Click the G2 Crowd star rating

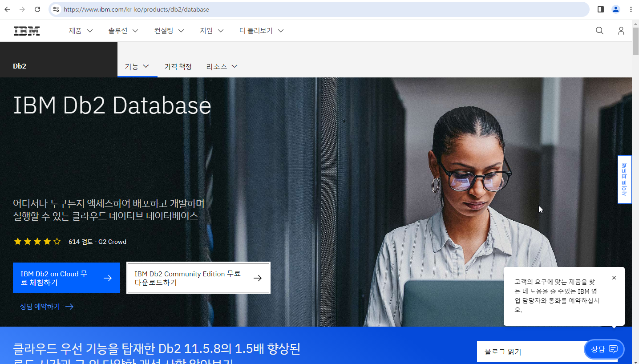pos(37,242)
